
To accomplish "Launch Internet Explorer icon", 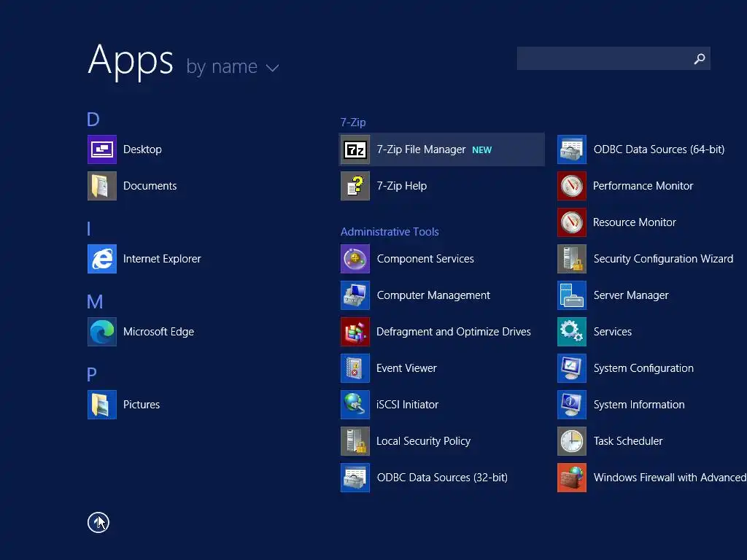I will [x=102, y=259].
